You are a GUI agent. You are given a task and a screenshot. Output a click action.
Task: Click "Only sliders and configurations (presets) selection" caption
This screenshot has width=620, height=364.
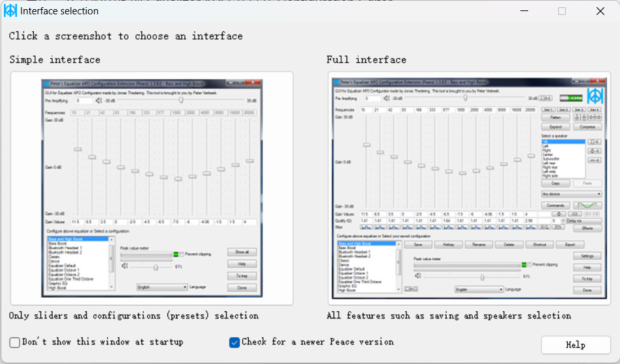(134, 315)
